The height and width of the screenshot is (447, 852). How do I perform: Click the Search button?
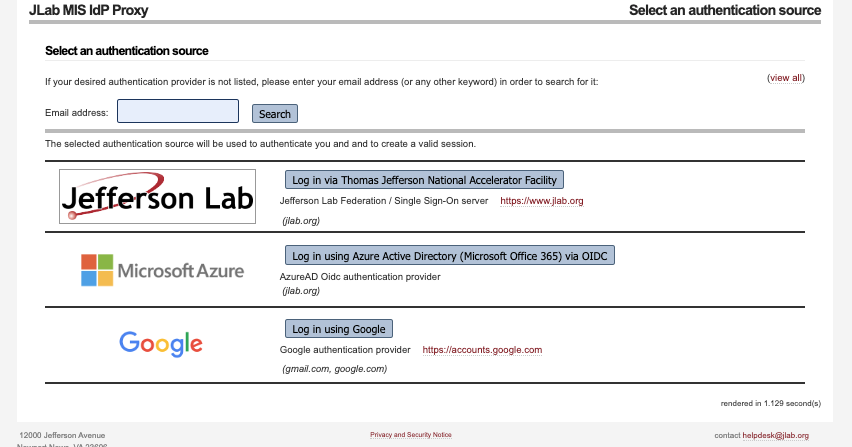(274, 114)
